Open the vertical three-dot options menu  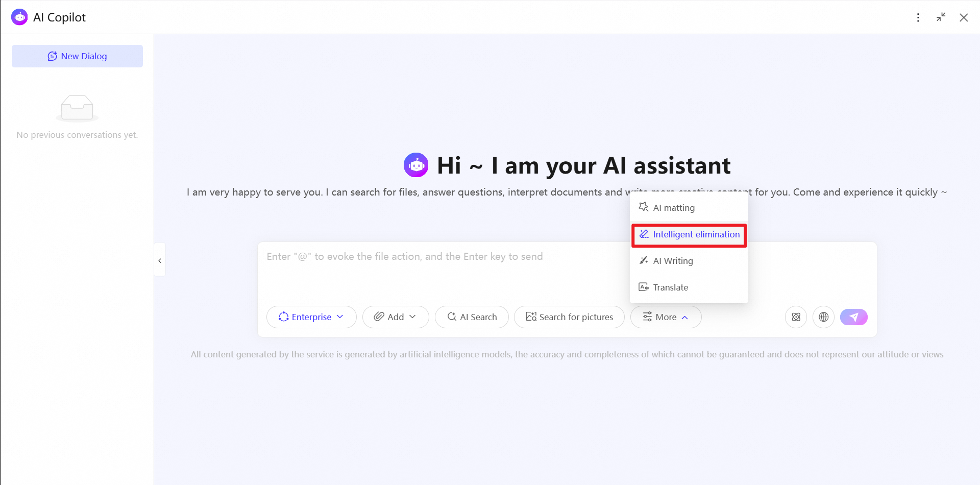918,17
